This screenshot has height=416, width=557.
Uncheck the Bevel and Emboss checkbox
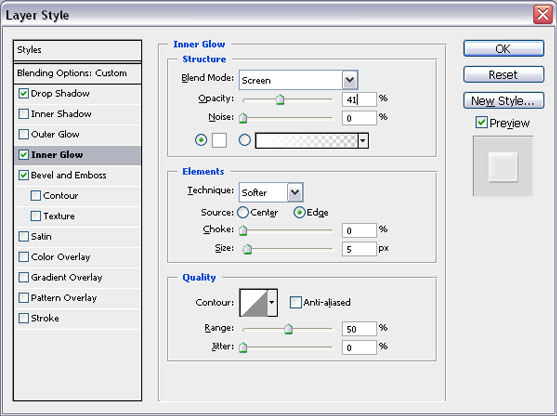pos(23,175)
